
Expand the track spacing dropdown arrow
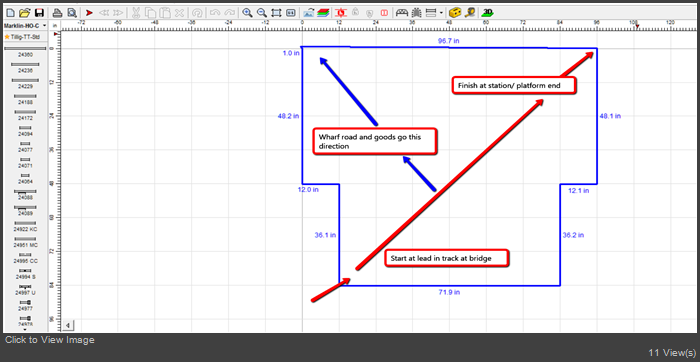pos(442,12)
